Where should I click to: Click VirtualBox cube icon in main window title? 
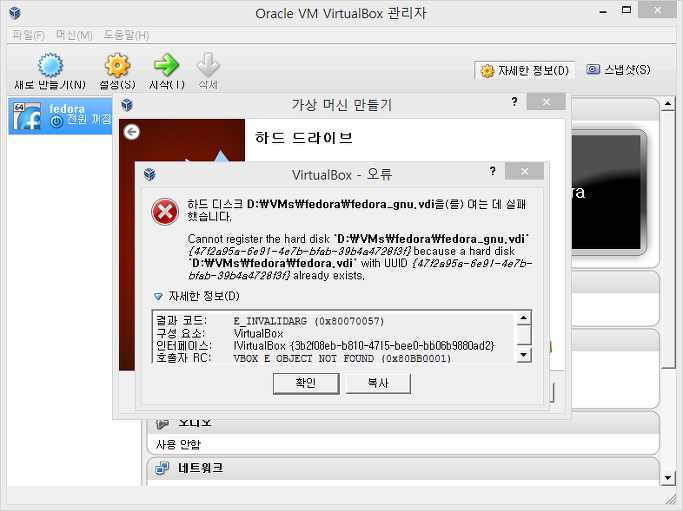15,13
